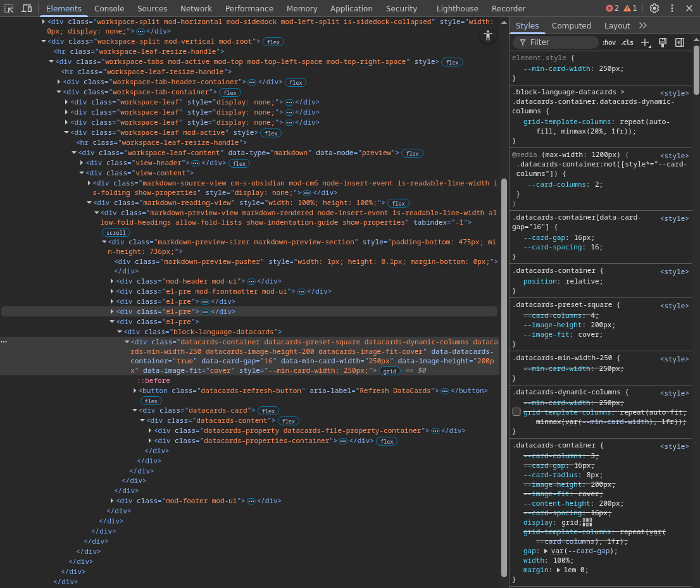The width and height of the screenshot is (700, 588).
Task: Toggle the computed styles sidebar icon
Action: (680, 42)
